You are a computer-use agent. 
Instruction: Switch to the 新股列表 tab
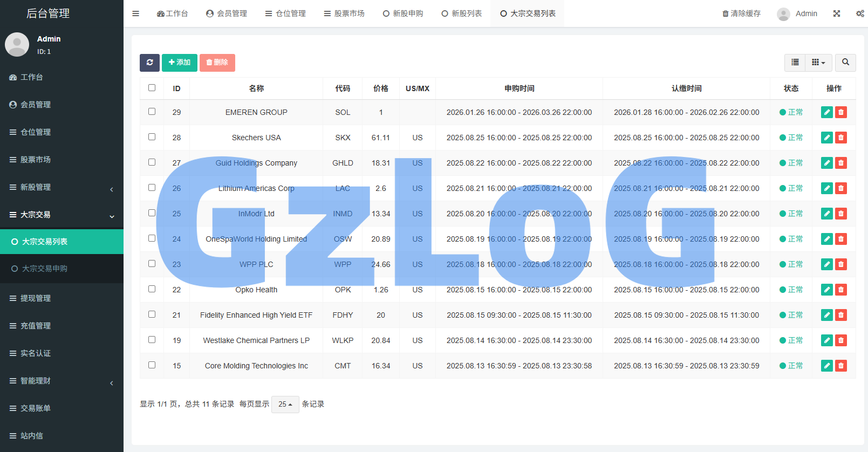pos(461,13)
